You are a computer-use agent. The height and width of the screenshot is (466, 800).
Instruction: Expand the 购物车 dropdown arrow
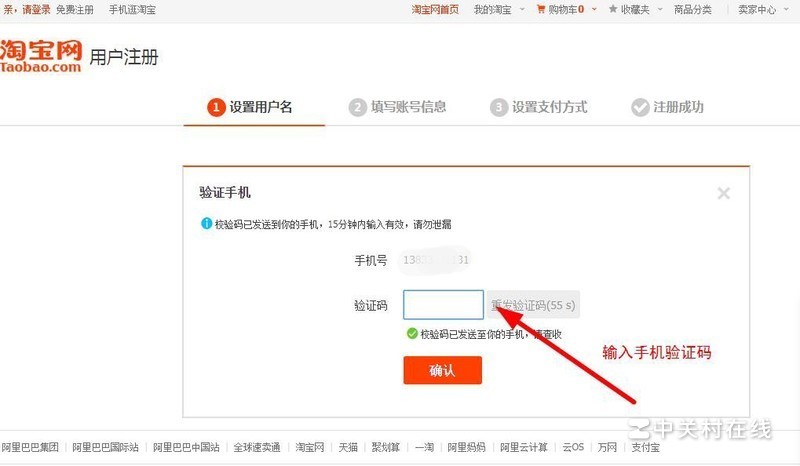[594, 9]
